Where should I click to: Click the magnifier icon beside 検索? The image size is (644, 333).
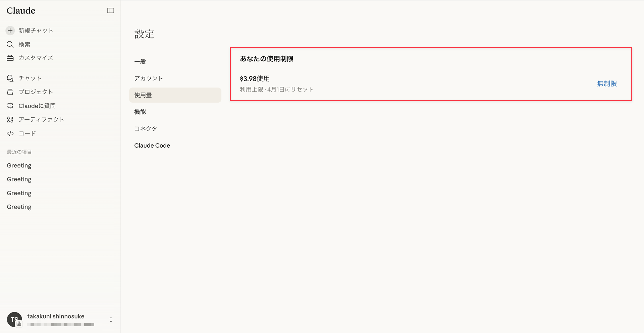click(x=10, y=44)
